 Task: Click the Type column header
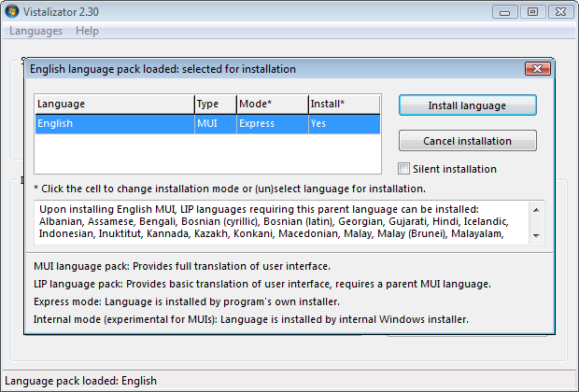(216, 105)
